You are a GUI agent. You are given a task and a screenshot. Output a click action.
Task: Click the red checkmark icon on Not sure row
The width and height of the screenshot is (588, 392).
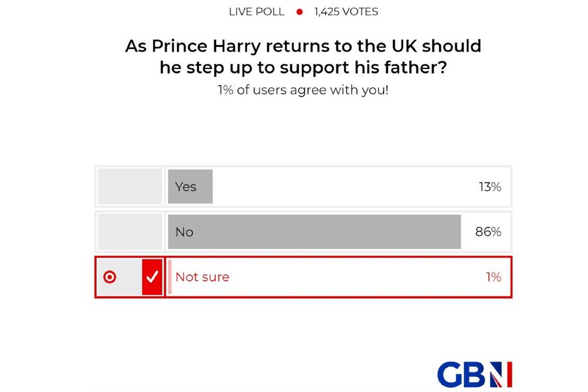(152, 277)
